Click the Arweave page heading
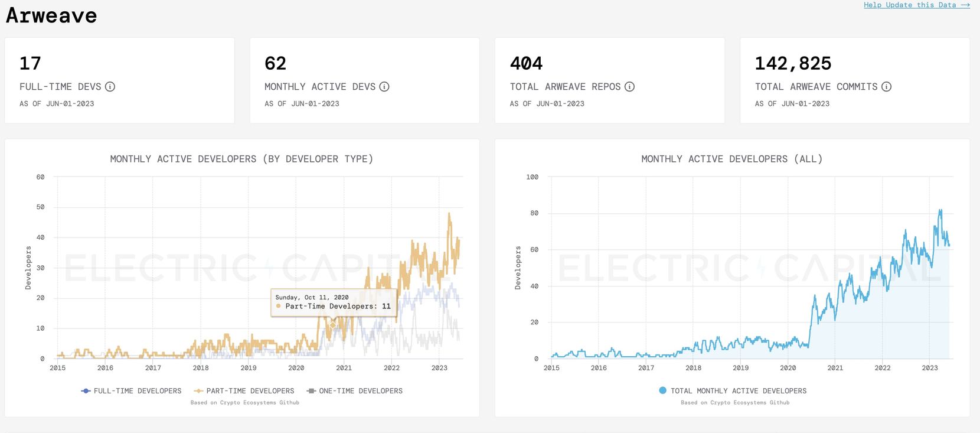This screenshot has height=433, width=980. pos(51,15)
